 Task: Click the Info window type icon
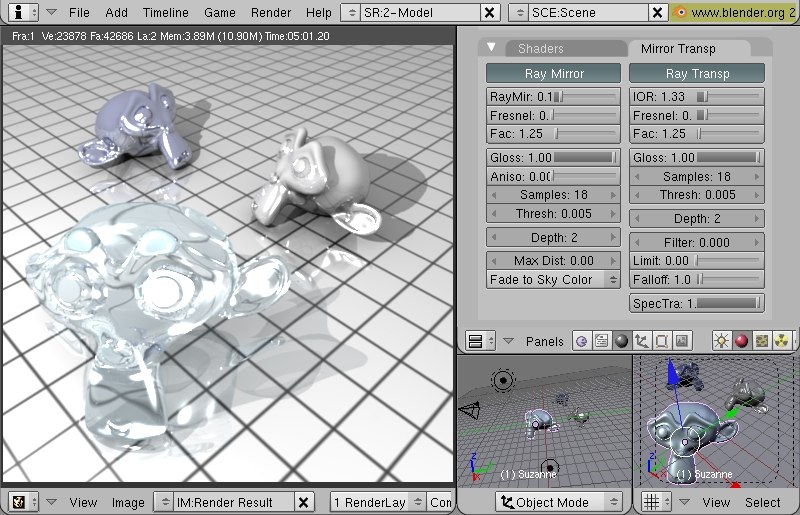[18, 12]
